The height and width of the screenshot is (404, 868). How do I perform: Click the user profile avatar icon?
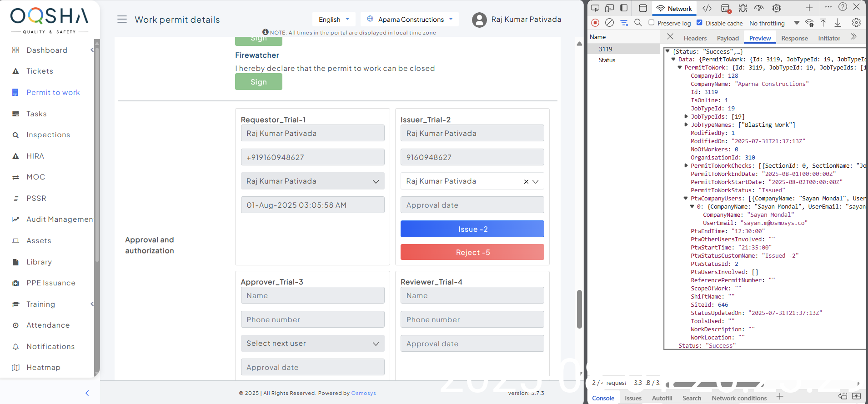[x=479, y=20]
